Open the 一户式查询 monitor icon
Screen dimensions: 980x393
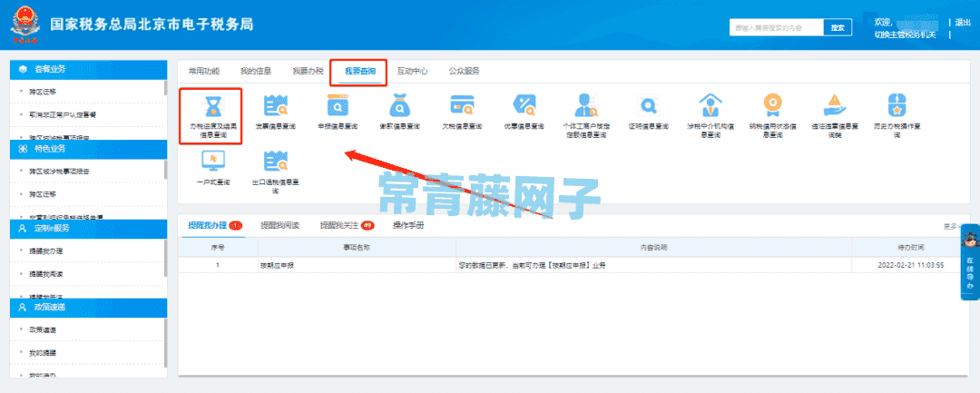pyautogui.click(x=211, y=162)
